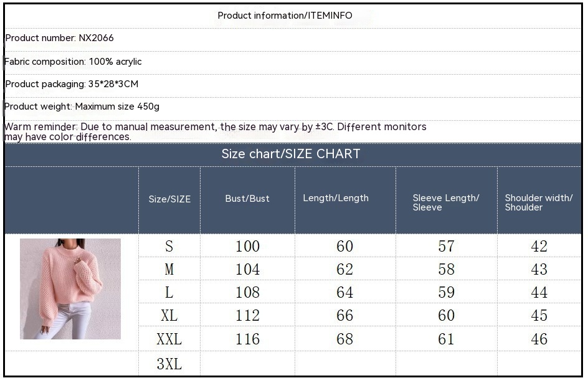The width and height of the screenshot is (588, 383).
Task: Click the 3XL size label
Action: point(169,364)
